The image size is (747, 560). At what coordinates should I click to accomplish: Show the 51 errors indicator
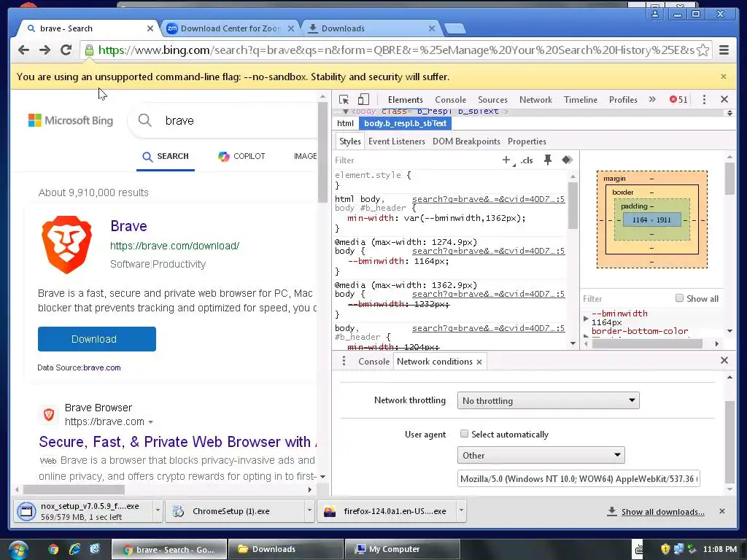pyautogui.click(x=678, y=99)
